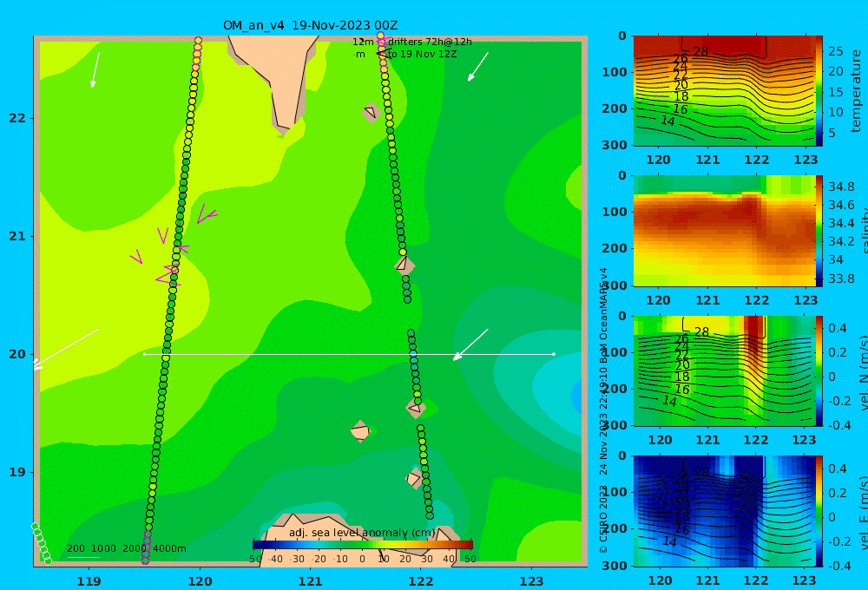Click longitude tick label 119 on main map
Viewport: 868px width, 590px height.
(x=89, y=581)
